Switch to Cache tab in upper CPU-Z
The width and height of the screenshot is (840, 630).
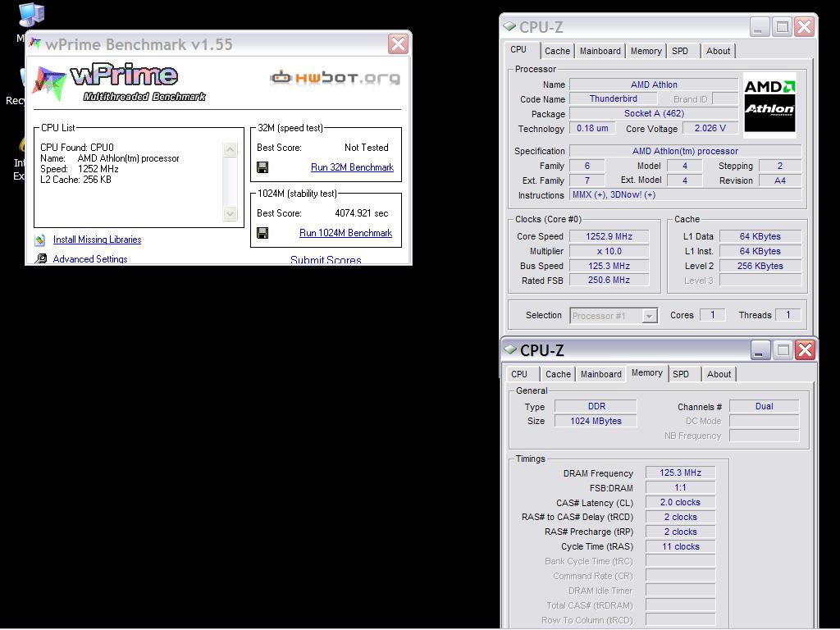(557, 51)
